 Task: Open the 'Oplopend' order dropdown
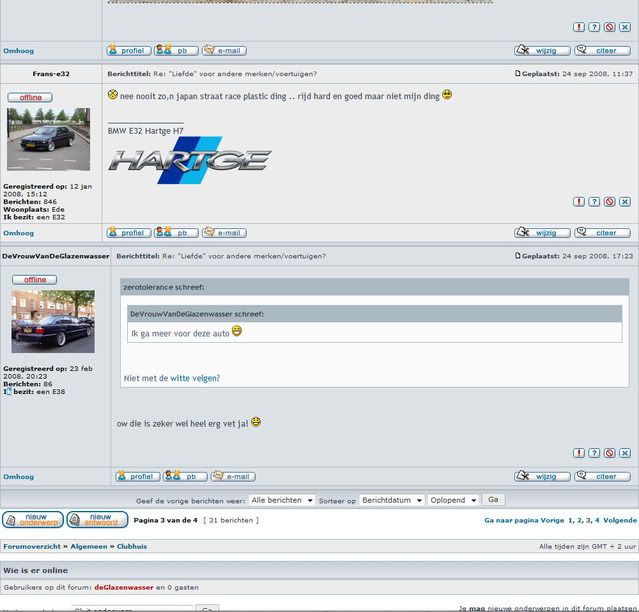point(453,500)
